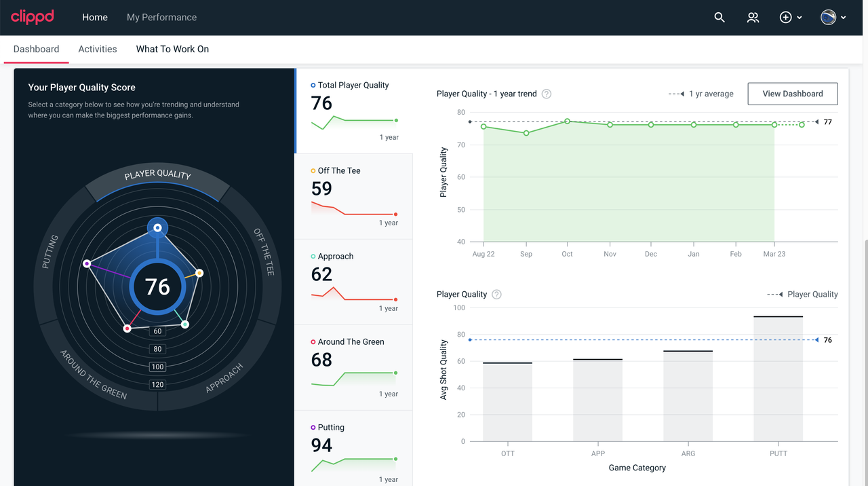Open the Home menu item
The image size is (868, 486).
pos(95,18)
